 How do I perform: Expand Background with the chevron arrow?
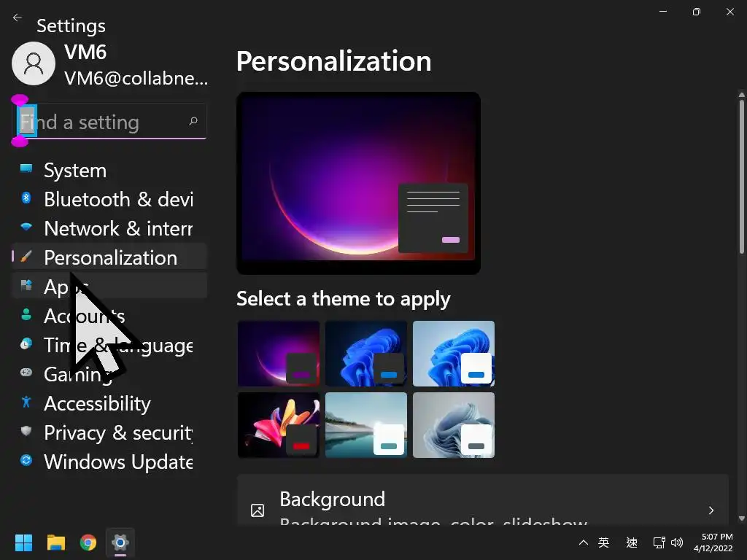pos(711,510)
